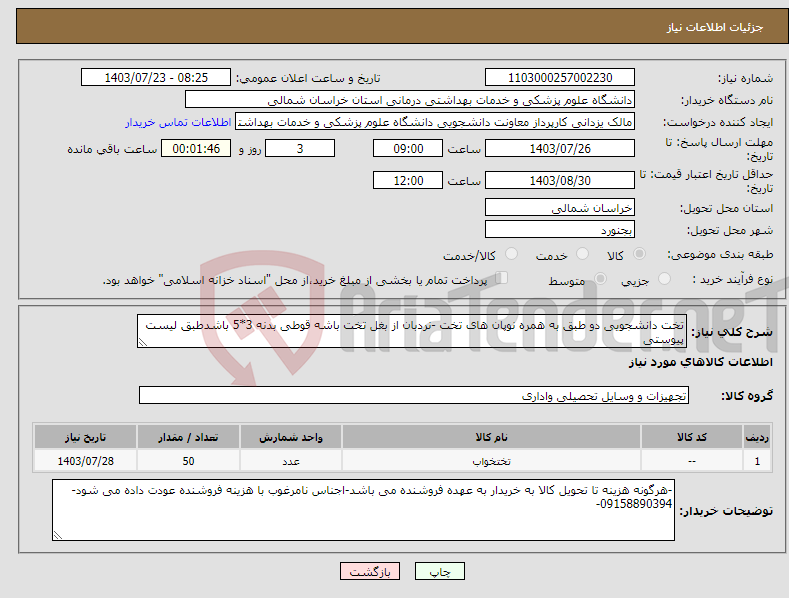Click the request creator field مالک یزدانی
789x598 pixels.
435,122
